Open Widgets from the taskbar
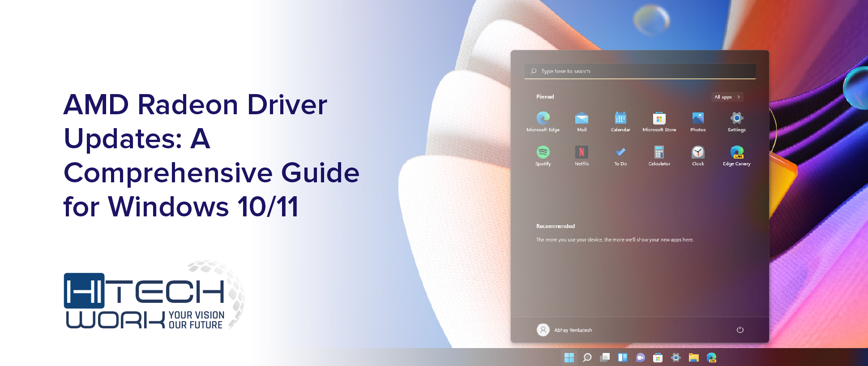This screenshot has height=366, width=868. coord(622,357)
